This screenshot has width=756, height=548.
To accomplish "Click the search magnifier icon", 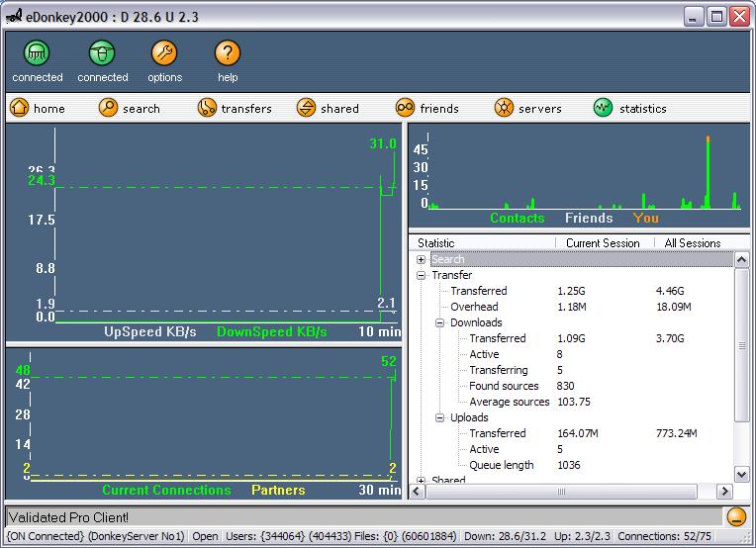I will click(108, 107).
